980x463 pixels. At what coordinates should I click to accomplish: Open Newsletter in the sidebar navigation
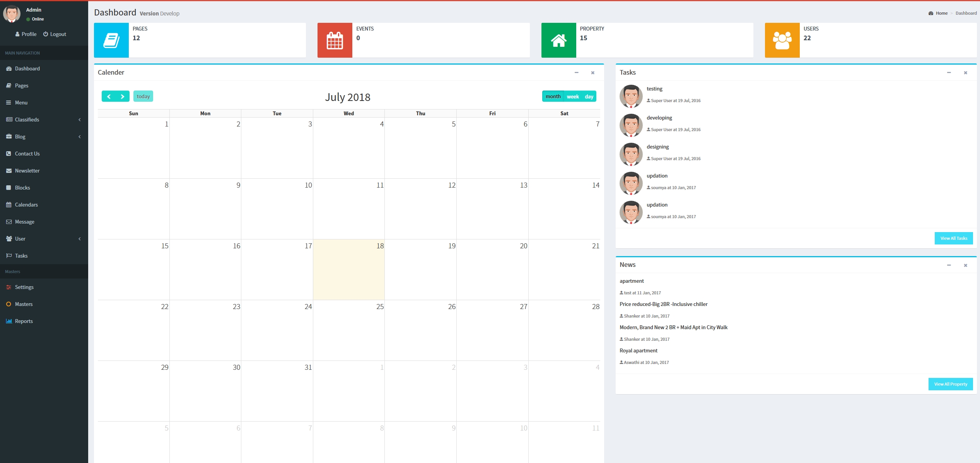(27, 171)
